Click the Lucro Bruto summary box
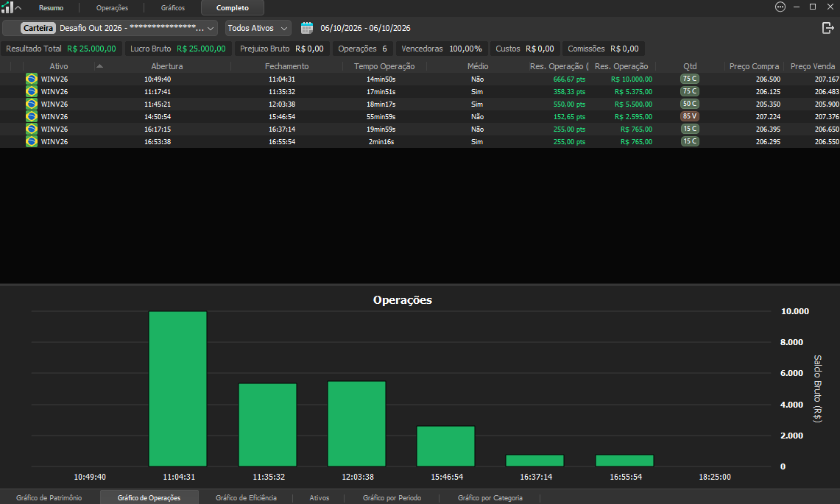This screenshot has width=840, height=504. pyautogui.click(x=178, y=49)
